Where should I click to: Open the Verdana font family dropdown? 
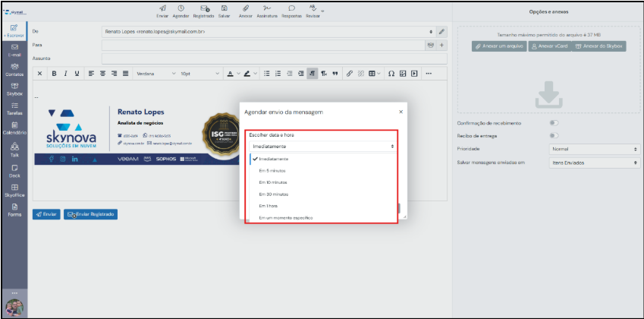(x=154, y=74)
